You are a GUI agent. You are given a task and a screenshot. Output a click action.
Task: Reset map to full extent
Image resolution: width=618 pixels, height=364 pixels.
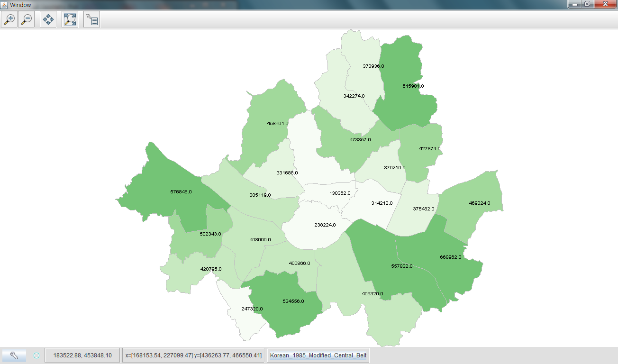(x=69, y=19)
